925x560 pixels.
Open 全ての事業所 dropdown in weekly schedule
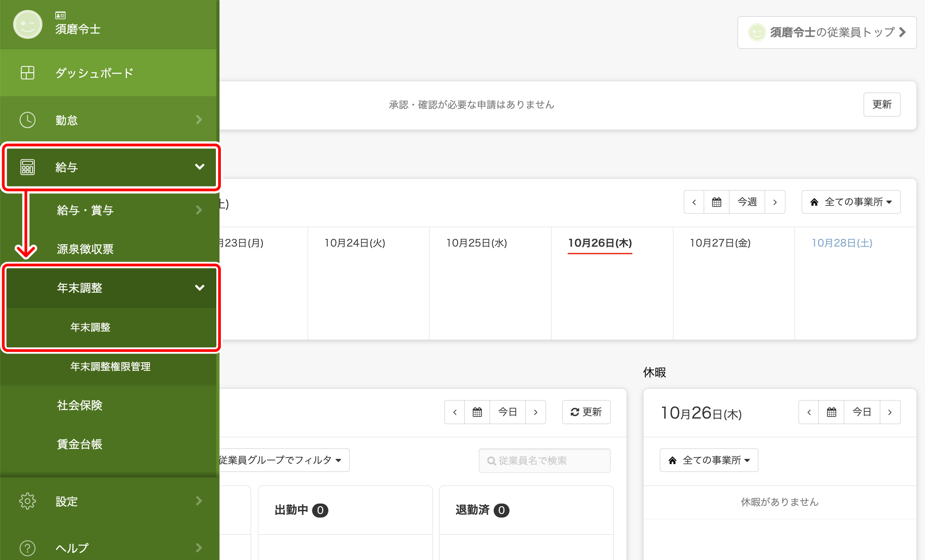[x=851, y=202]
